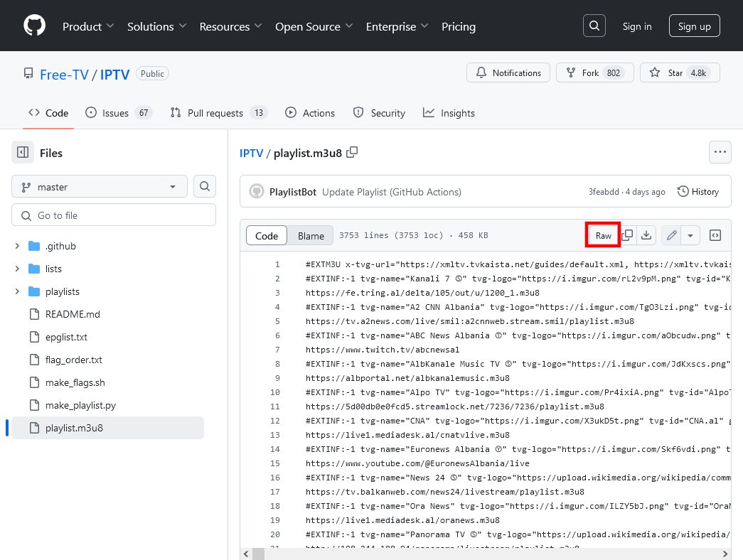Click horizontal scrollbar thumb under code

(258, 554)
